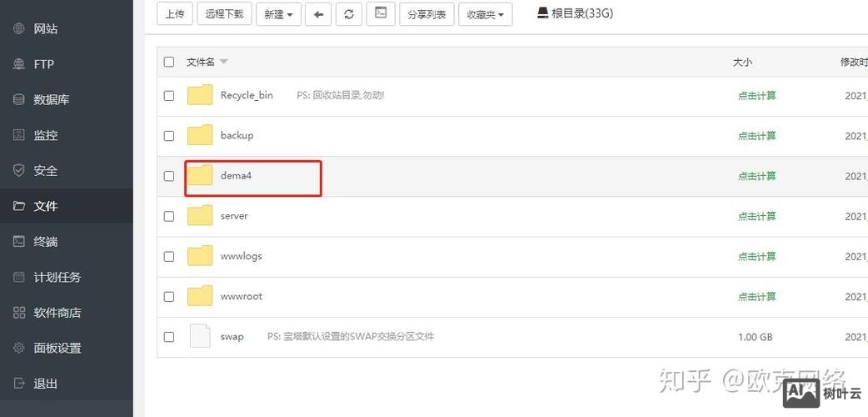This screenshot has width=868, height=417.
Task: Click the 上传 button
Action: [x=175, y=14]
